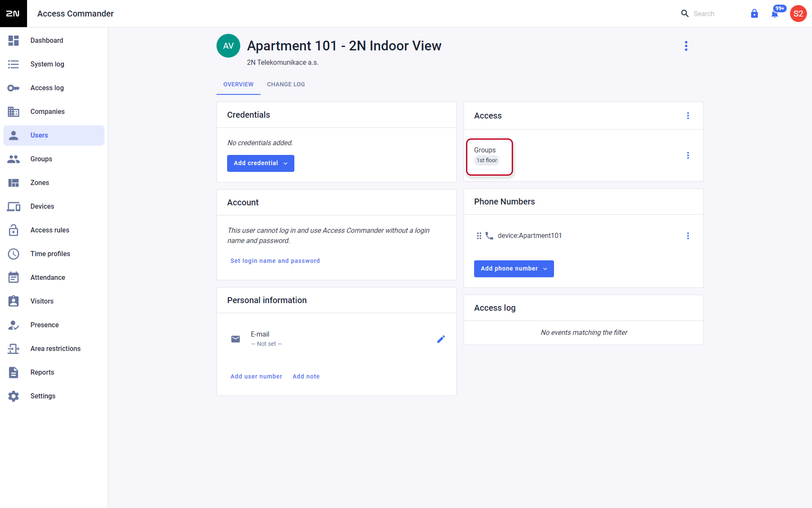
Task: Open the Visitors page
Action: [x=54, y=301]
